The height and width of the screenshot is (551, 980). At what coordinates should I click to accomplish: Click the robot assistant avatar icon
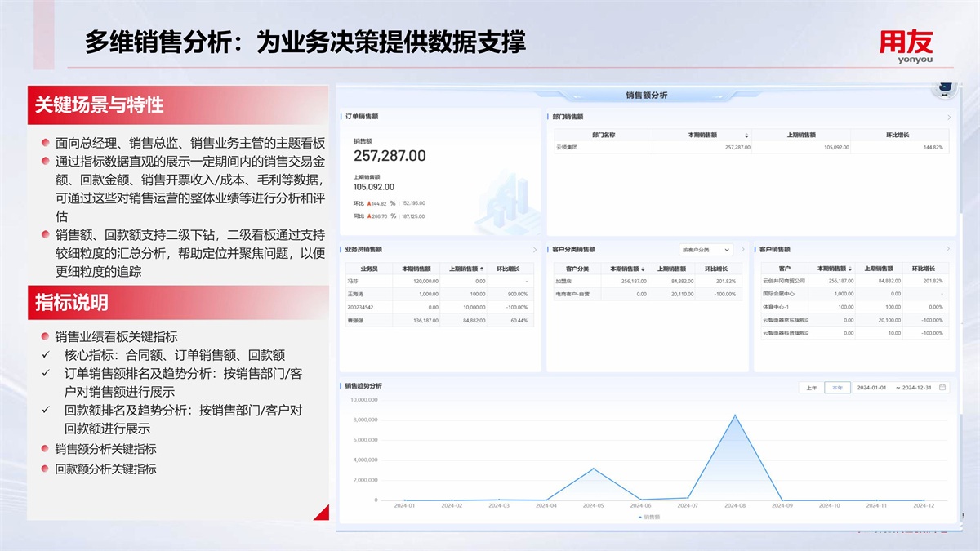(946, 87)
